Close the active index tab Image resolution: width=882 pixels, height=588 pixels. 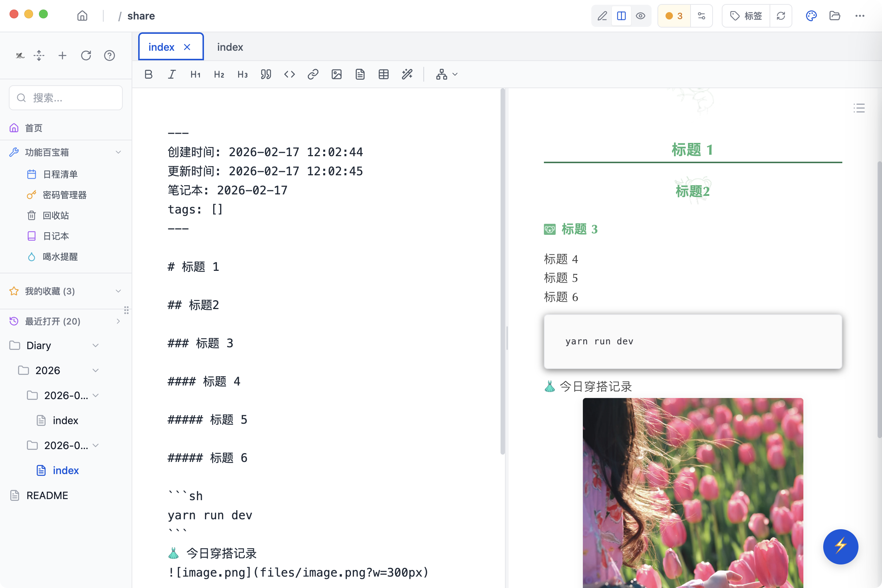click(x=187, y=47)
